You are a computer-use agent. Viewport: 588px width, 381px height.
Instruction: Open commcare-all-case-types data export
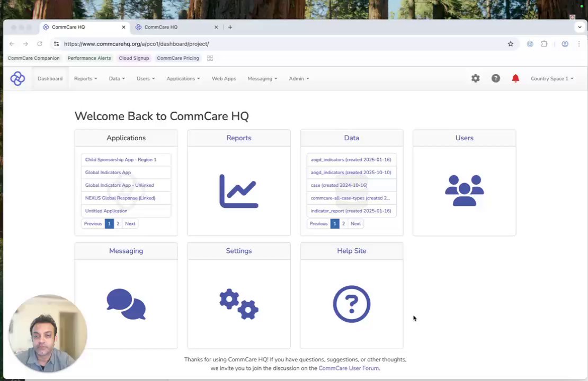click(x=350, y=198)
